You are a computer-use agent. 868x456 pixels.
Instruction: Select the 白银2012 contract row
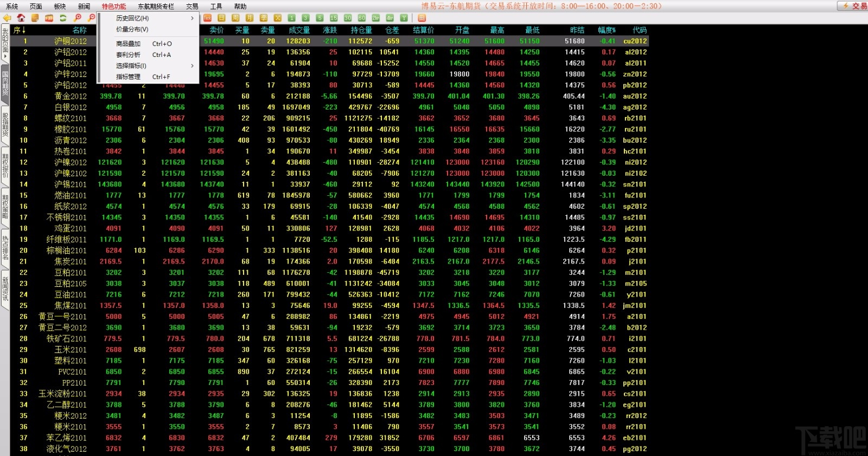330,107
